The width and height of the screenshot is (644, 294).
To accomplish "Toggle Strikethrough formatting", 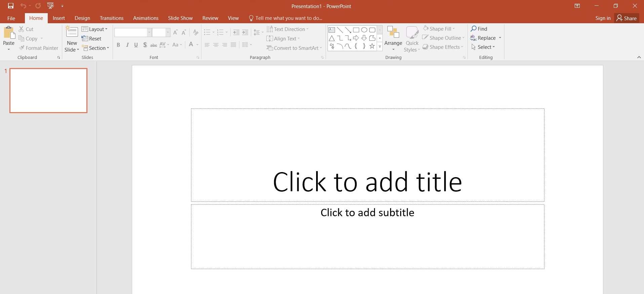I will (154, 45).
